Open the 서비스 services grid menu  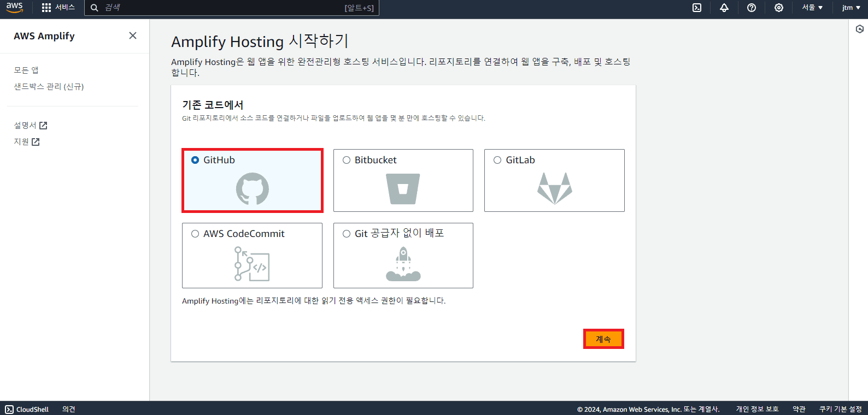click(x=58, y=8)
